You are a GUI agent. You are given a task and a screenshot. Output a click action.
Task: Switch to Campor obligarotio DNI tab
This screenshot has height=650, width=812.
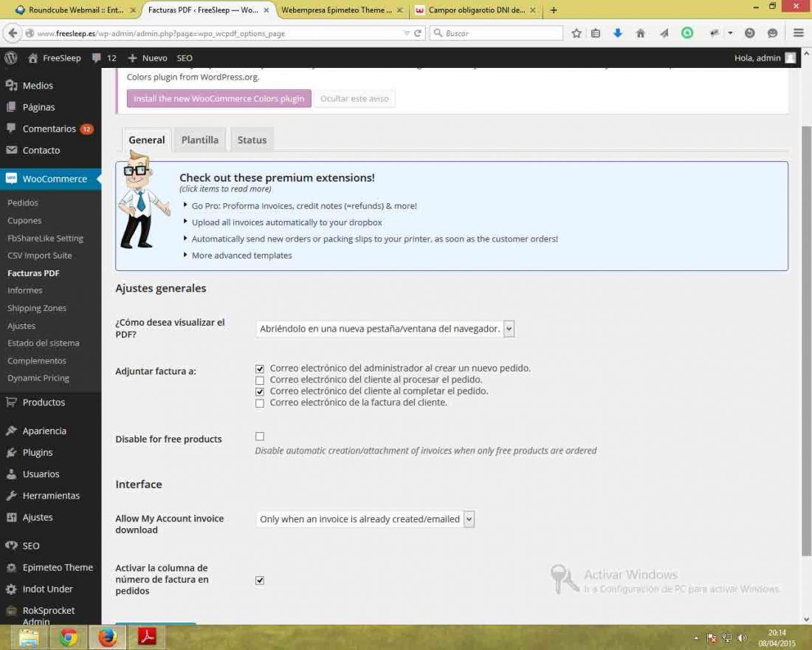coord(476,10)
